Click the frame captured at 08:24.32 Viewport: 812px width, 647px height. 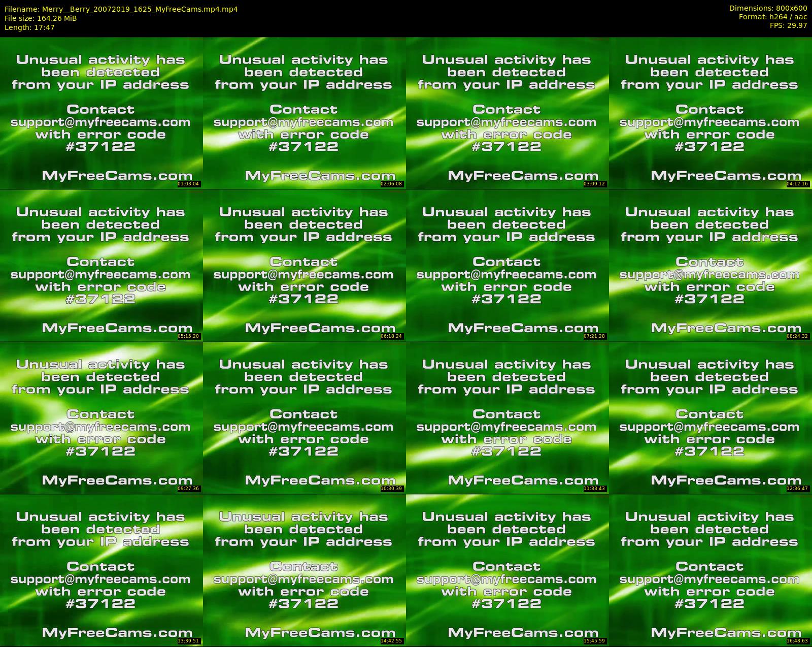pyautogui.click(x=710, y=265)
